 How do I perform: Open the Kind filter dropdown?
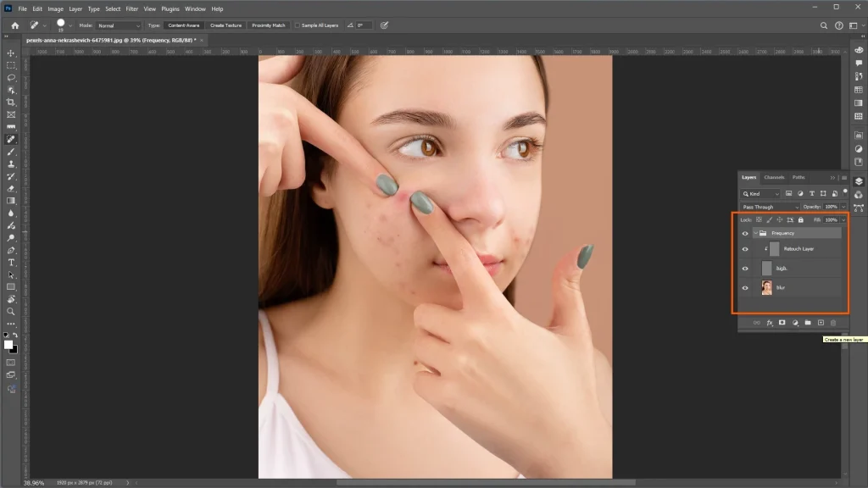(x=760, y=194)
